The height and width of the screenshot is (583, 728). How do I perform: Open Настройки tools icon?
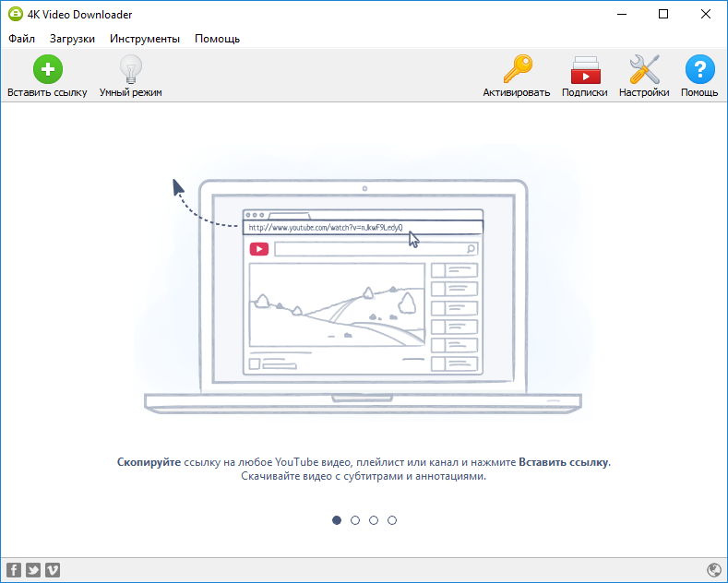click(644, 69)
